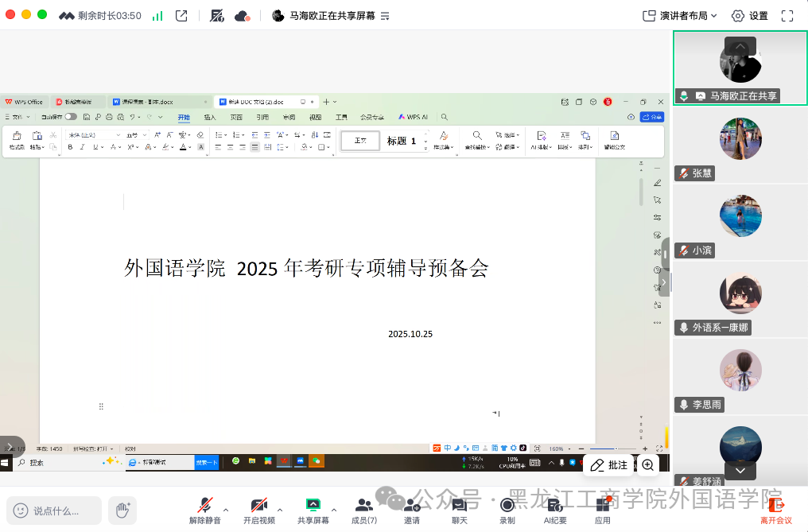Toggle fullscreen mode icon at top right
This screenshot has width=808, height=532.
point(788,15)
